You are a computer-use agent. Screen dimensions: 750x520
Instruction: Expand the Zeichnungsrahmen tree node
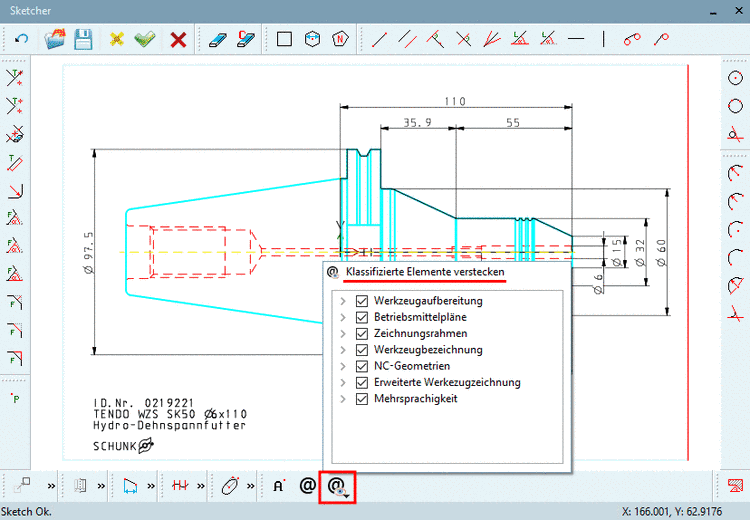[343, 333]
